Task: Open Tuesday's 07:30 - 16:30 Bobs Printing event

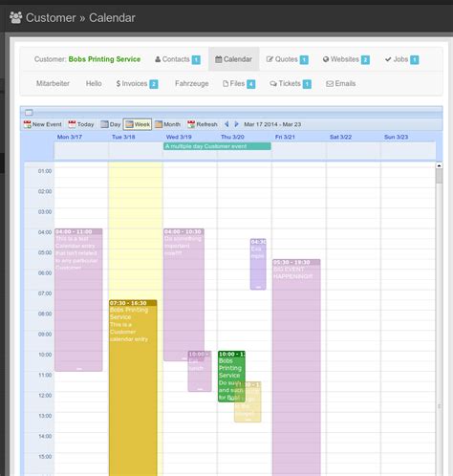Action: pyautogui.click(x=133, y=388)
